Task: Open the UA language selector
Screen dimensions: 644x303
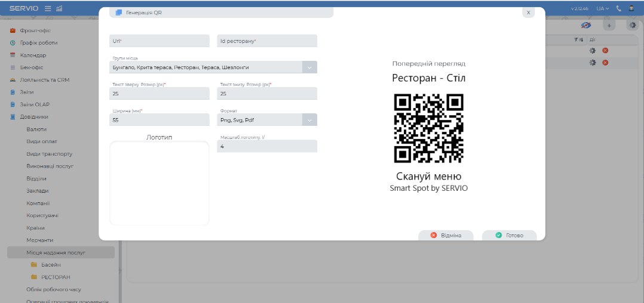Action: pos(602,8)
